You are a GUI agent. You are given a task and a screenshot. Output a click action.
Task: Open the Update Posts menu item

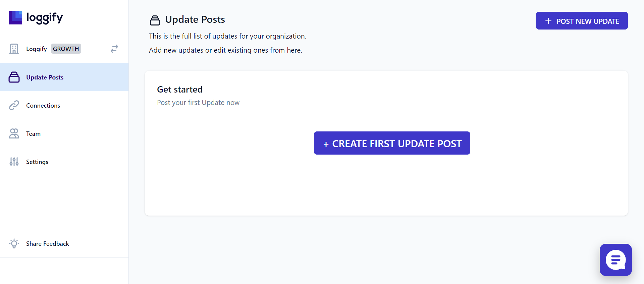point(64,77)
